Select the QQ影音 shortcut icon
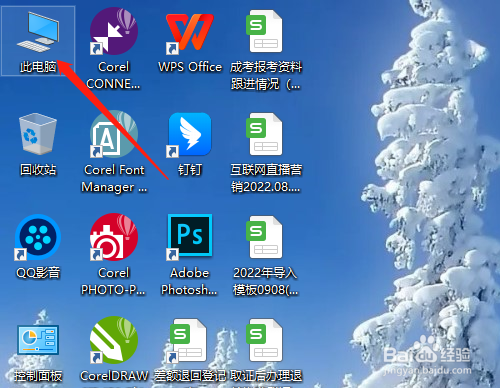This screenshot has height=388, width=500. point(38,237)
